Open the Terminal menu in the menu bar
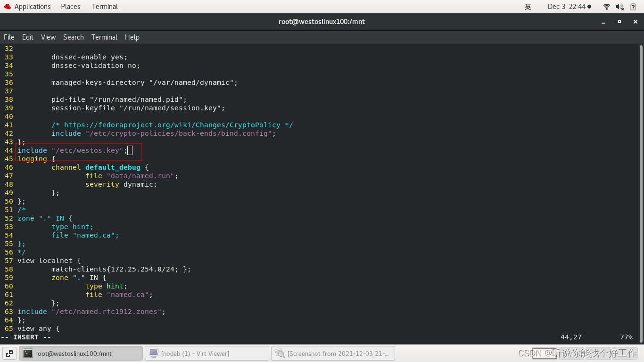The image size is (644, 362). click(x=104, y=37)
